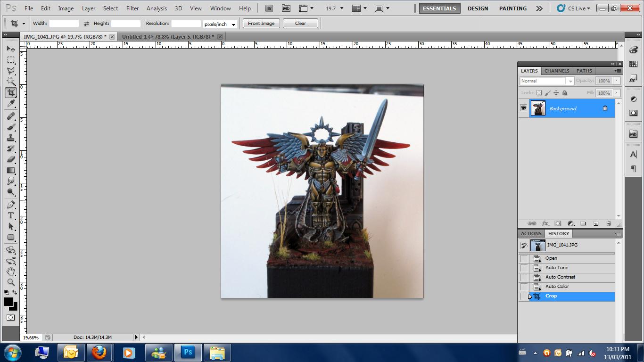The image size is (644, 362).
Task: Open the File menu
Action: 29,8
